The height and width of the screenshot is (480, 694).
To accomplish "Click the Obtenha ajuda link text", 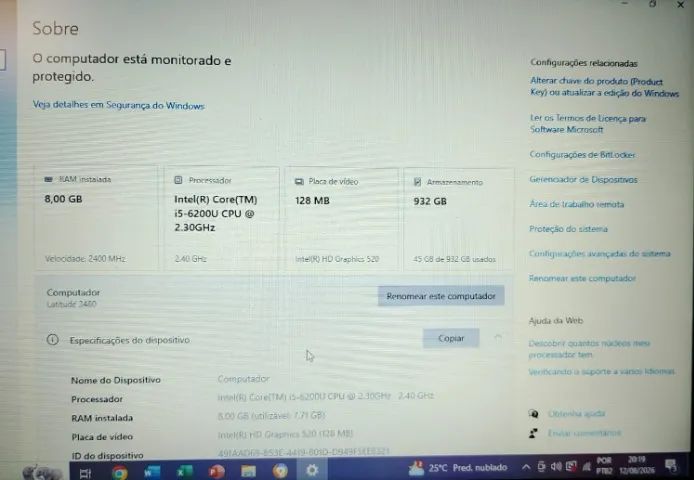I will [x=576, y=414].
